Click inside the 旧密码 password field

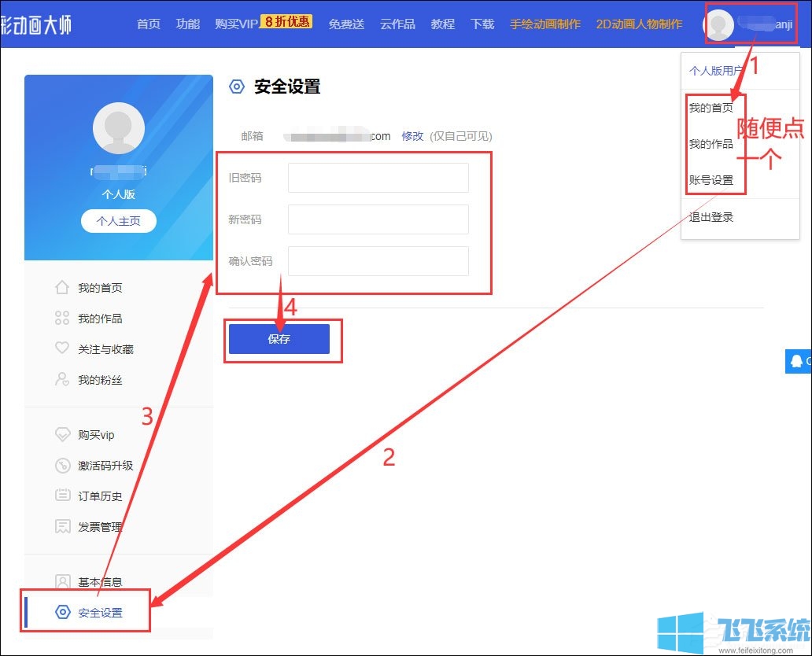pos(378,179)
